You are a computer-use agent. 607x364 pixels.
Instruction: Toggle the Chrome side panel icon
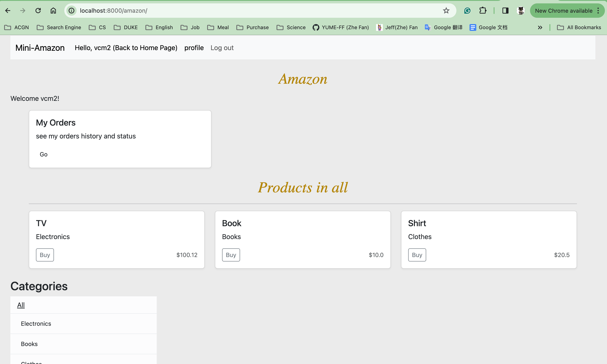click(505, 11)
